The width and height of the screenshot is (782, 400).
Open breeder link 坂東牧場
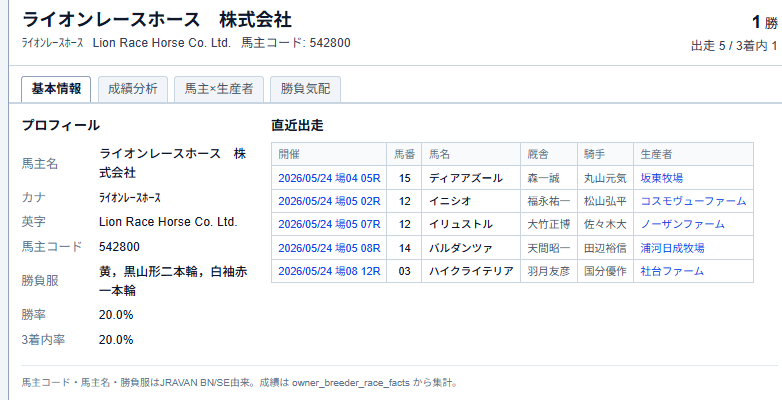pyautogui.click(x=662, y=178)
